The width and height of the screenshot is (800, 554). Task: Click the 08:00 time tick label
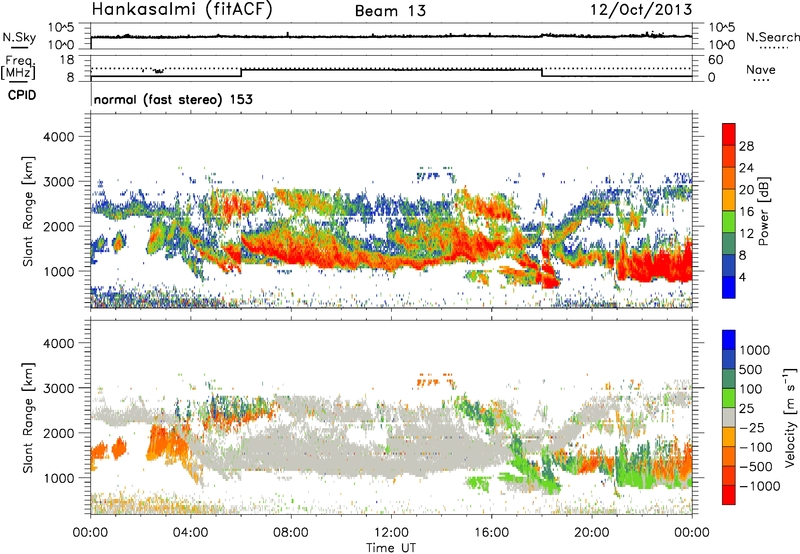click(291, 533)
